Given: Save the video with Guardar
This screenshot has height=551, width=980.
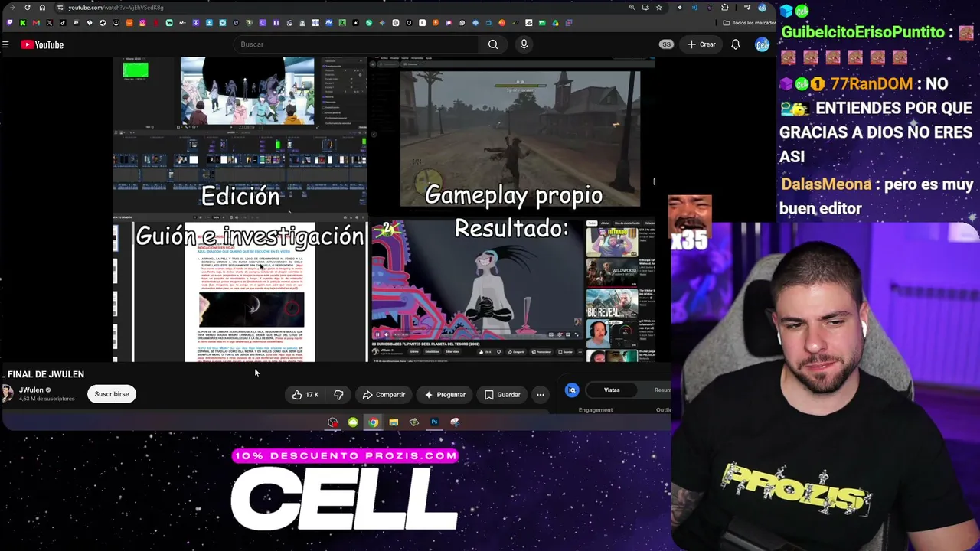Looking at the screenshot, I should 502,395.
